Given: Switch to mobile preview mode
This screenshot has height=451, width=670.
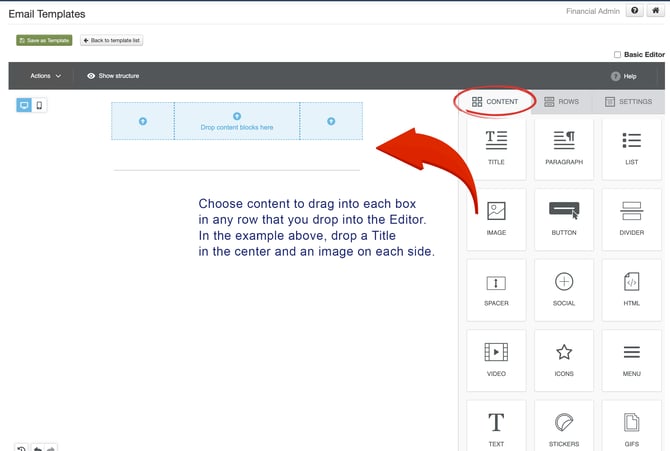Looking at the screenshot, I should click(39, 105).
